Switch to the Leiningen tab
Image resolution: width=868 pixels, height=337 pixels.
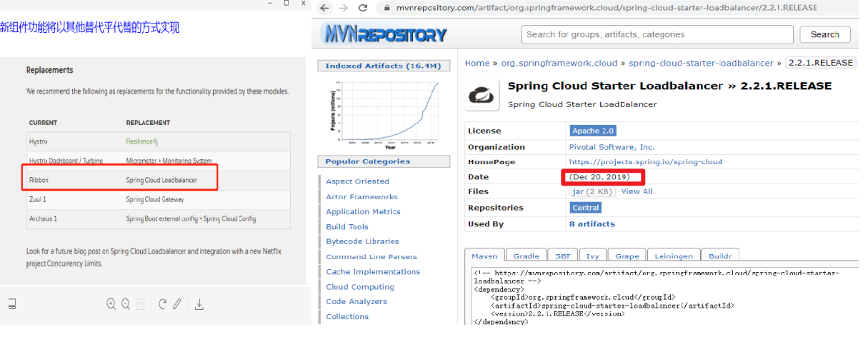pos(674,256)
